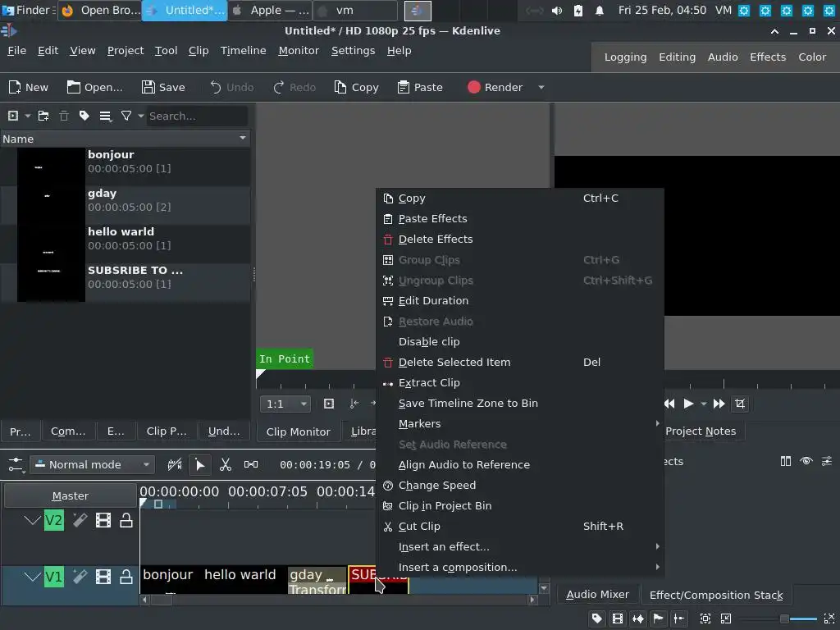Switch to Editing workspace layout
The image size is (840, 630).
coord(677,57)
